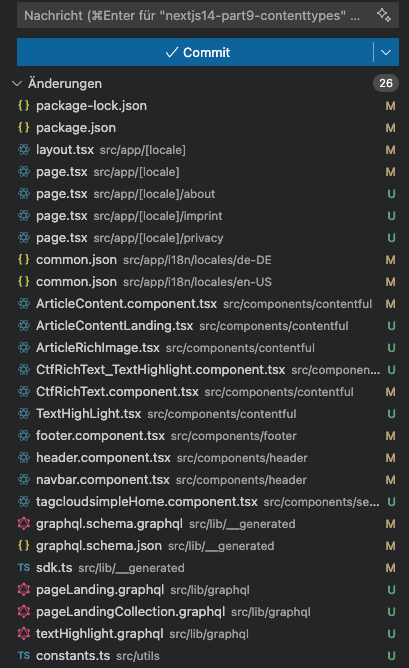This screenshot has height=668, width=409.
Task: Open ArticleContent.component.tsx
Action: point(126,304)
